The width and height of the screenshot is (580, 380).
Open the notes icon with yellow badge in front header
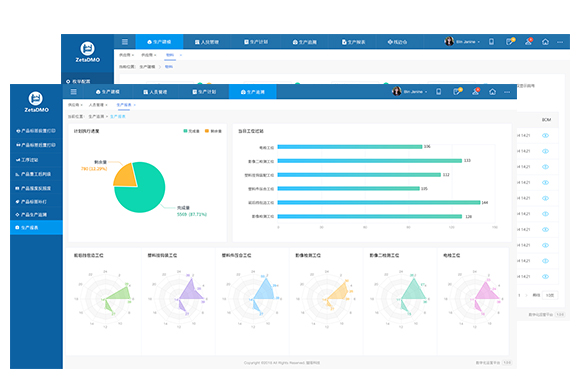(x=458, y=91)
